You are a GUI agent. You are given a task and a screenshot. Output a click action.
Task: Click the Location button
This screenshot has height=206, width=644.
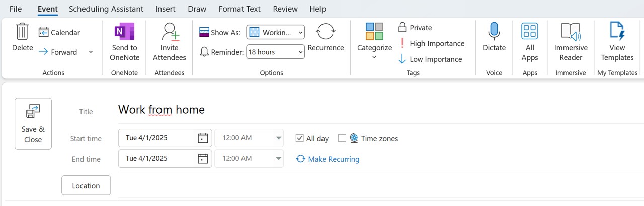coord(86,185)
